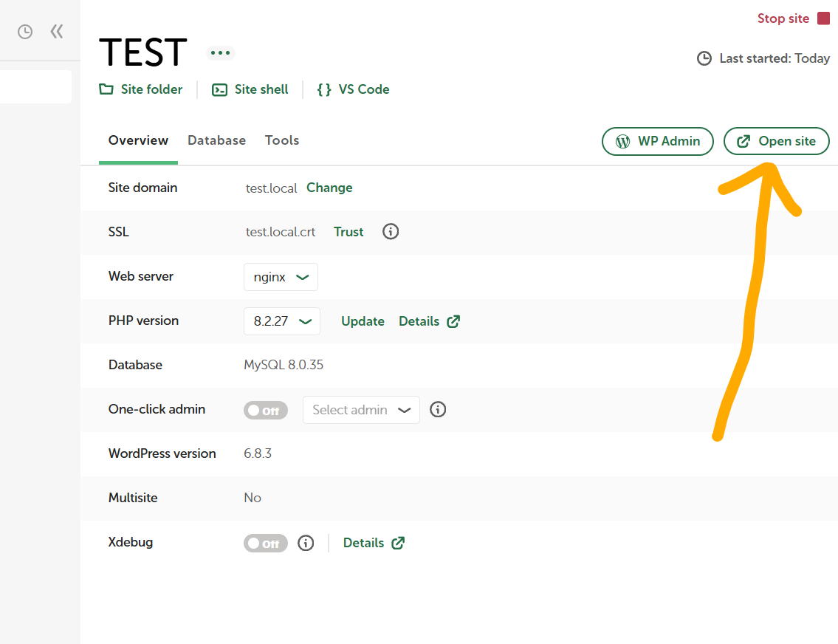
Task: Click the clock history icon in sidebar
Action: [x=25, y=32]
